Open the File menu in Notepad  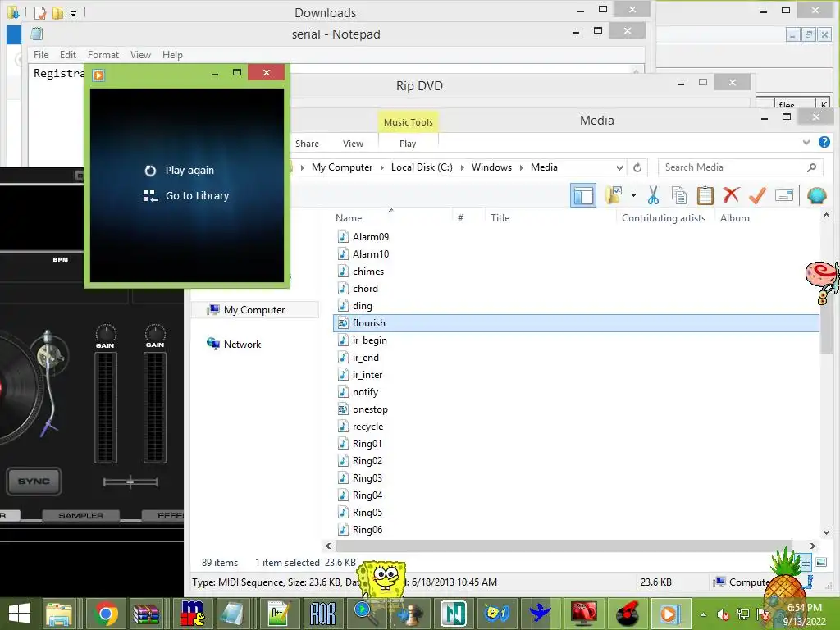(41, 55)
